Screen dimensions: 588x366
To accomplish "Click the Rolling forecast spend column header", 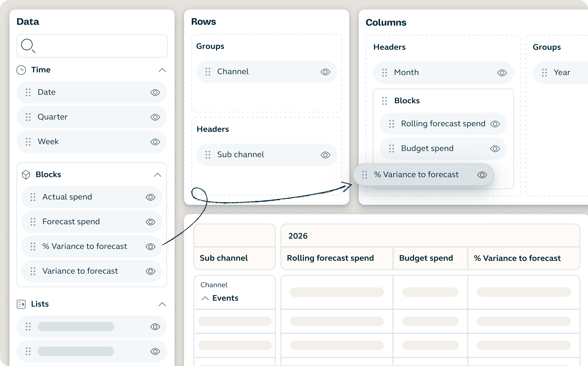I will coord(330,258).
